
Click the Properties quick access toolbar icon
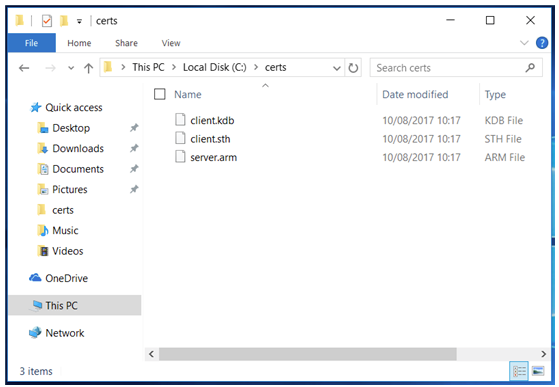(x=47, y=21)
